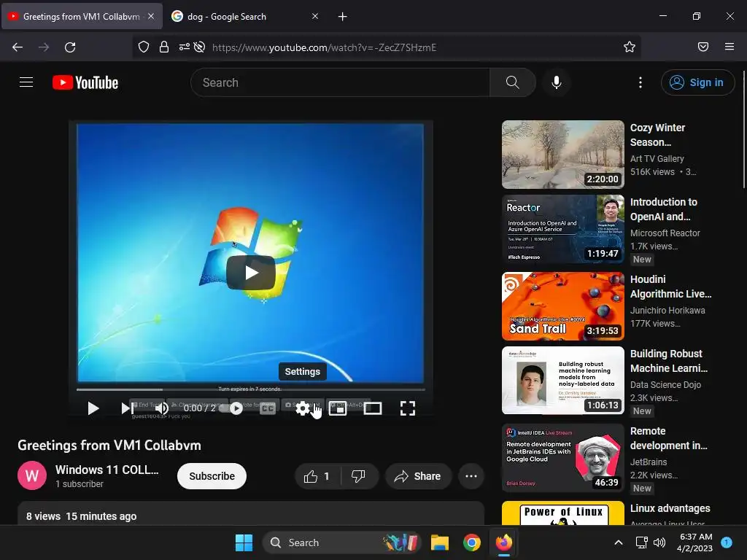The height and width of the screenshot is (560, 747).
Task: Go to YouTube home via logo
Action: pos(85,82)
